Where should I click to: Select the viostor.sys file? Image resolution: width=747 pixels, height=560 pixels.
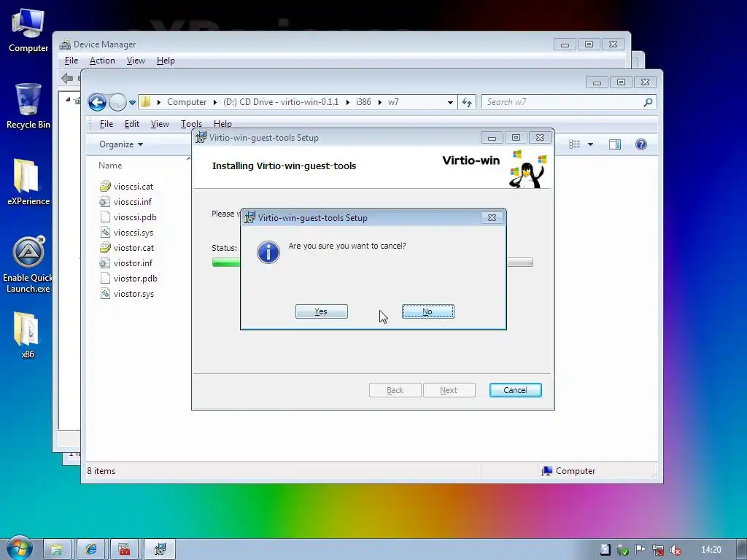(x=127, y=294)
